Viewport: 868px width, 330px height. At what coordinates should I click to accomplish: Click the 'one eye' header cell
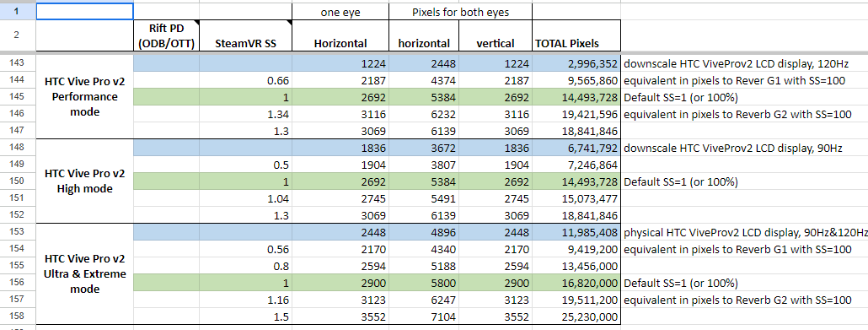[340, 12]
